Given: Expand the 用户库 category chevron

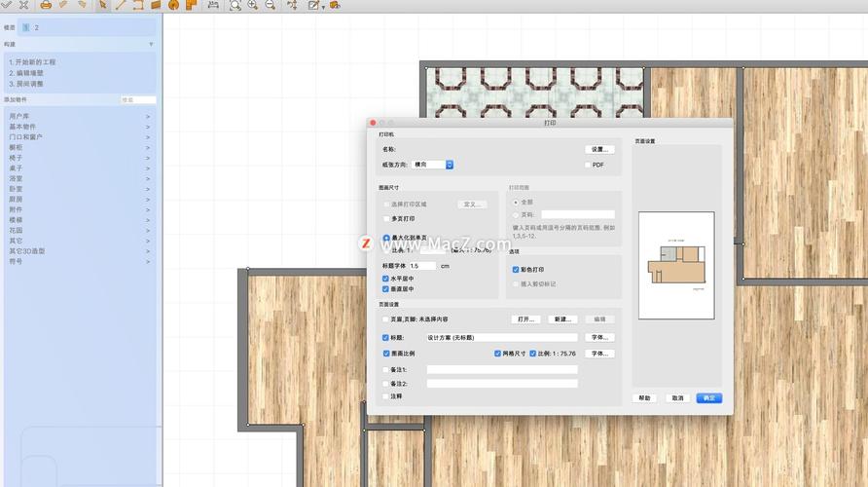Looking at the screenshot, I should tap(148, 116).
